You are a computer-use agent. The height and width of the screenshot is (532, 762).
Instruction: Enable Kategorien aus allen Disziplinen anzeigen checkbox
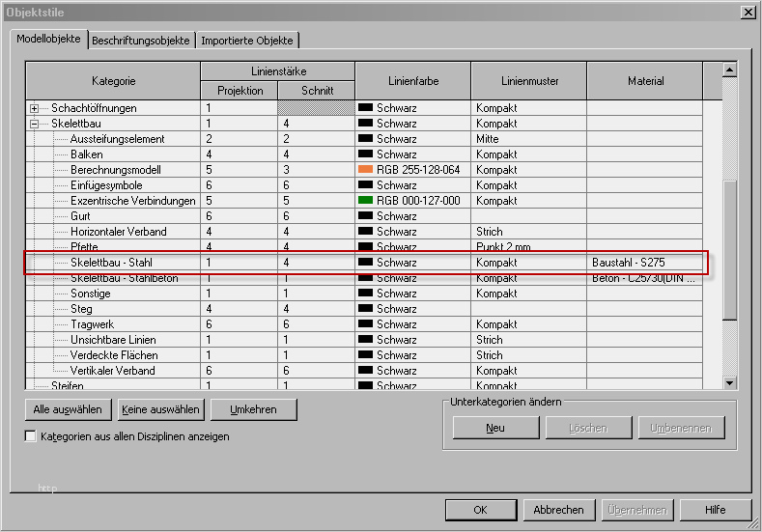pyautogui.click(x=30, y=436)
